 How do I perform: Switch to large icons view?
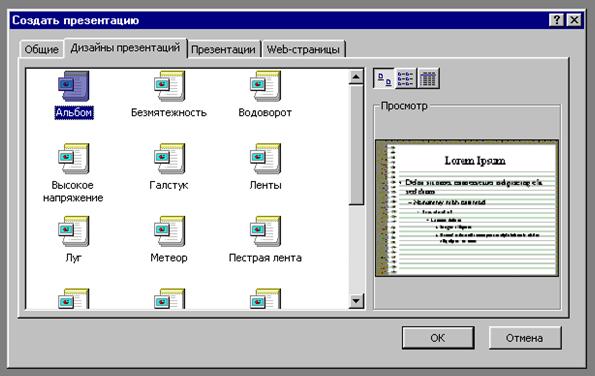[x=384, y=79]
